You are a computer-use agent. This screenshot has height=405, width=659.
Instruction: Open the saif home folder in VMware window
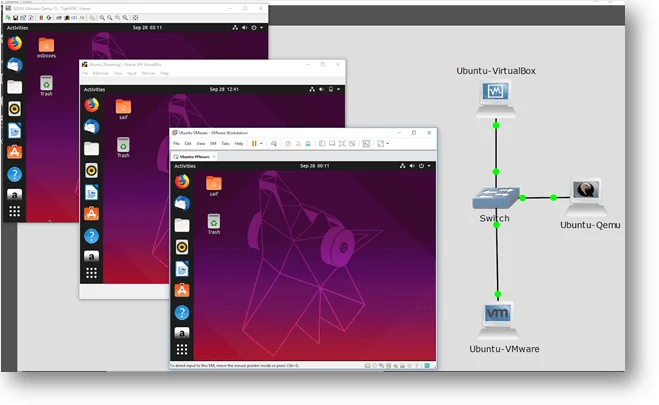coord(214,186)
